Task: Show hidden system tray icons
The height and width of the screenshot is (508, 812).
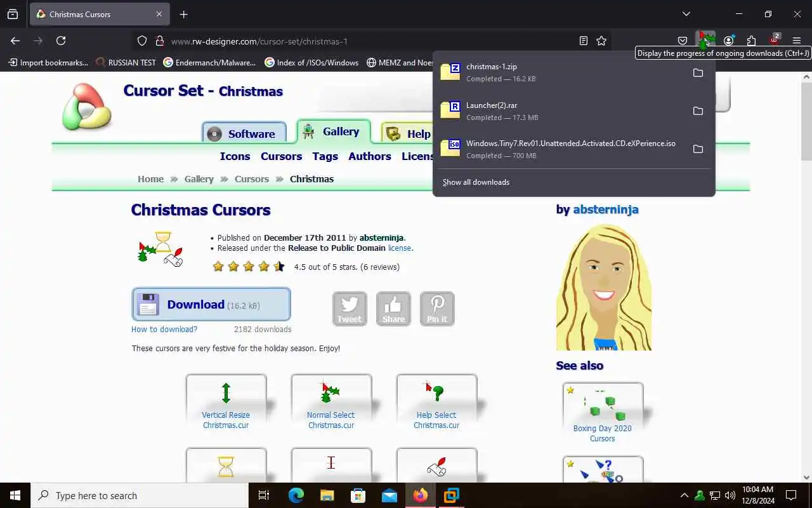Action: (684, 495)
